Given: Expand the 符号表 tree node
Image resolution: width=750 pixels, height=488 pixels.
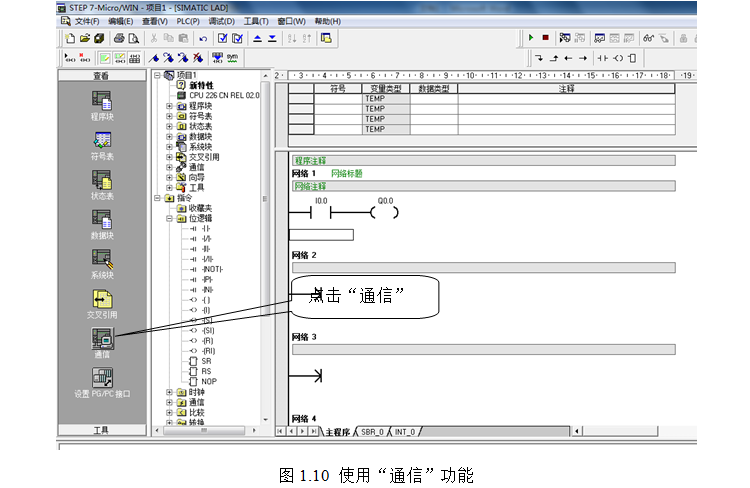Looking at the screenshot, I should (x=169, y=116).
